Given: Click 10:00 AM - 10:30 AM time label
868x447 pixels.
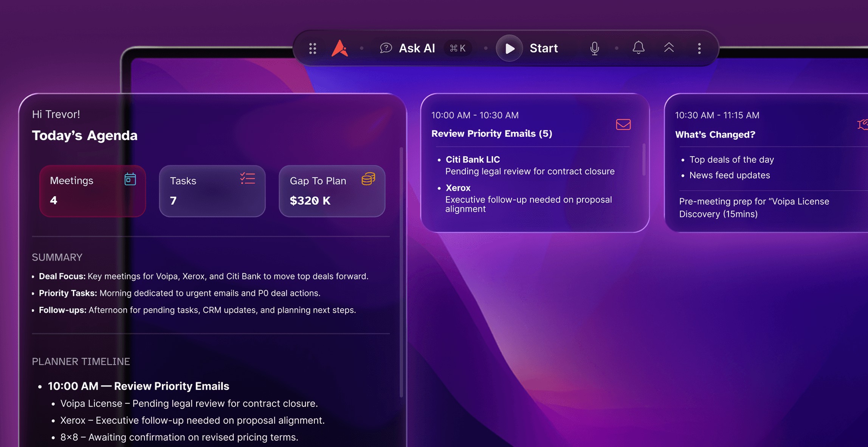Looking at the screenshot, I should (475, 115).
